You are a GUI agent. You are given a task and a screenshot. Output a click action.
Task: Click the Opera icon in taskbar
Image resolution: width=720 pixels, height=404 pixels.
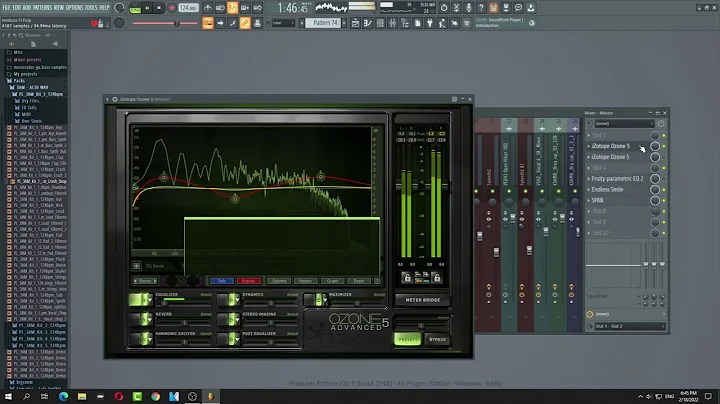[119, 396]
